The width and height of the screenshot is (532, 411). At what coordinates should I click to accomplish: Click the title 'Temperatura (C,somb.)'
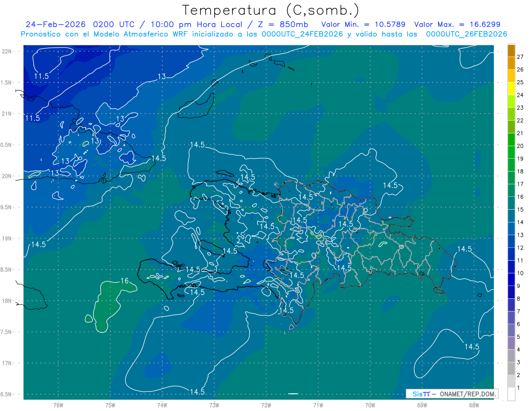[x=270, y=10]
